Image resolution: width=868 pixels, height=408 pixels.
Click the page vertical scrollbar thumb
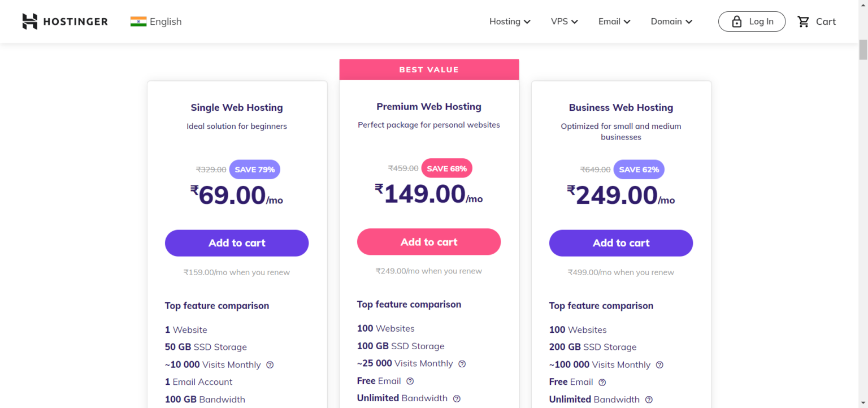863,50
